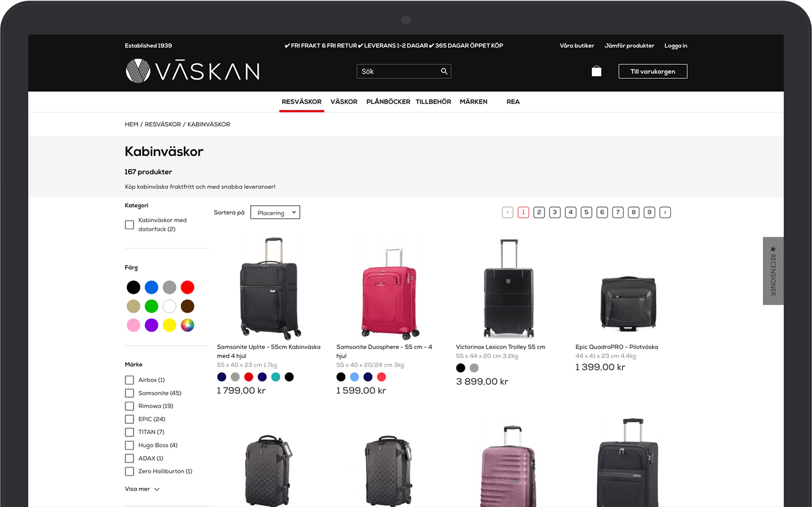The width and height of the screenshot is (812, 507).
Task: Click the Sök search input field
Action: pos(400,71)
